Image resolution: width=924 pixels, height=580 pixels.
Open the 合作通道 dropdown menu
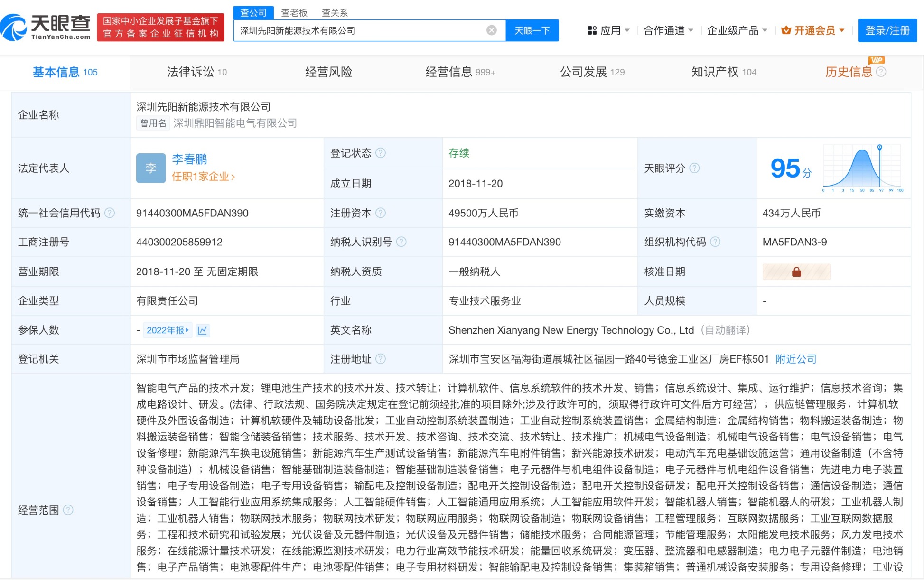tap(668, 30)
